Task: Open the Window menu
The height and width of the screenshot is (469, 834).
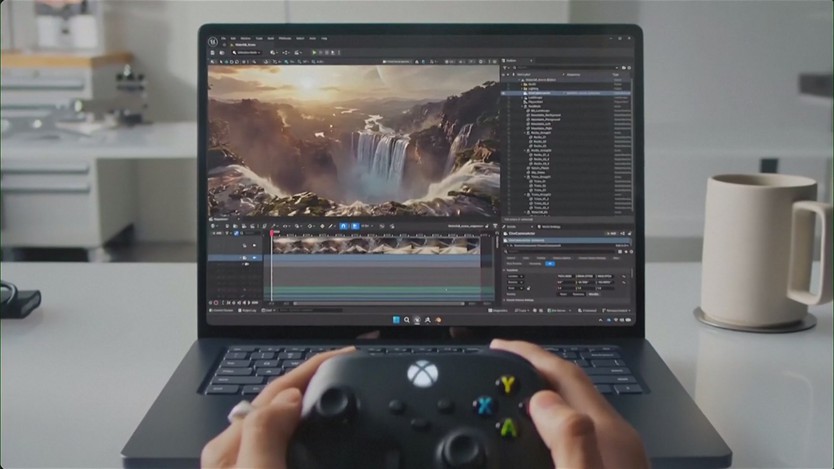Action: pyautogui.click(x=246, y=38)
